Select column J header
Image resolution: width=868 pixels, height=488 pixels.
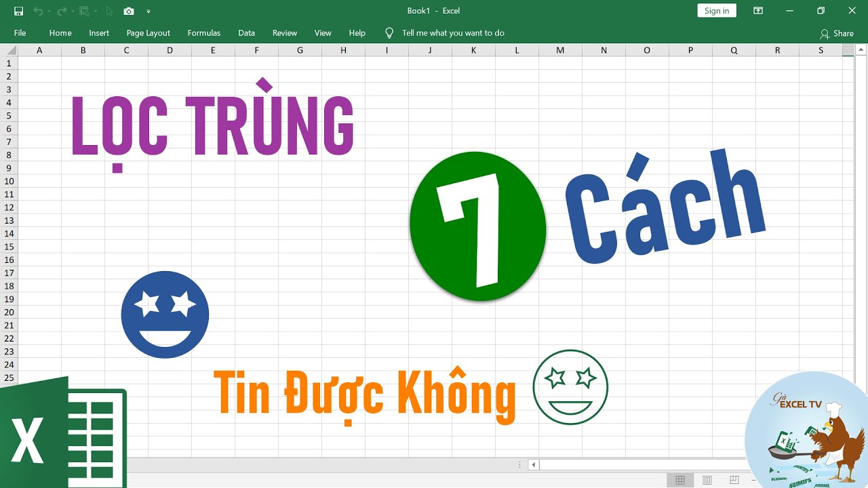click(430, 50)
